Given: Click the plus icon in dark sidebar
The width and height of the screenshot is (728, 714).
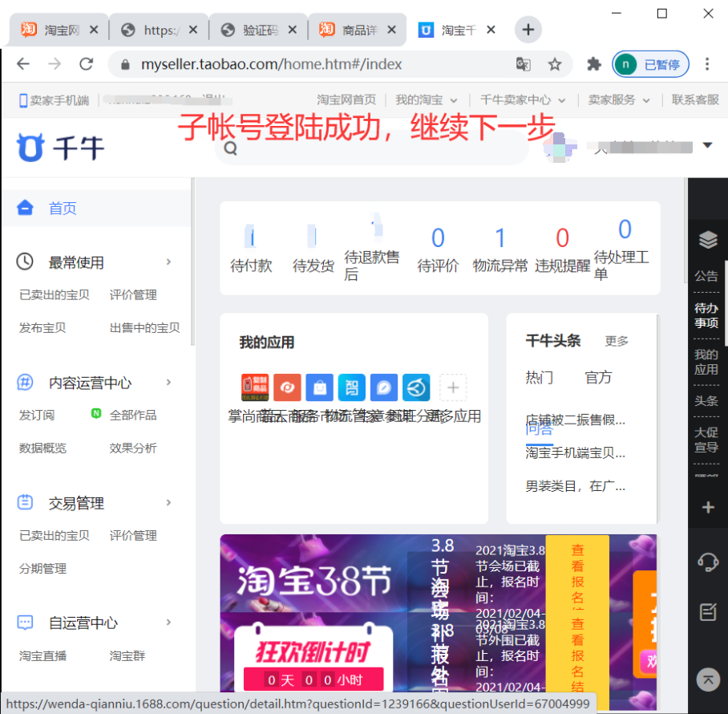Looking at the screenshot, I should [707, 508].
